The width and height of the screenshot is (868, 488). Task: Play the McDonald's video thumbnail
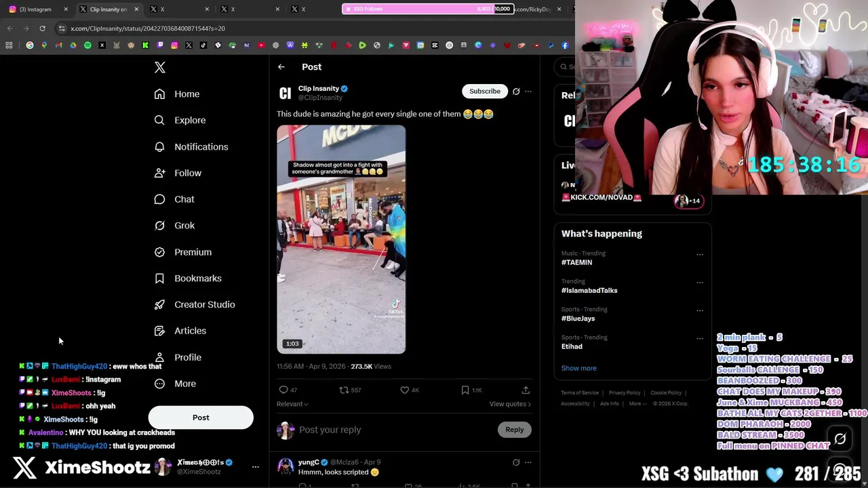click(x=341, y=239)
